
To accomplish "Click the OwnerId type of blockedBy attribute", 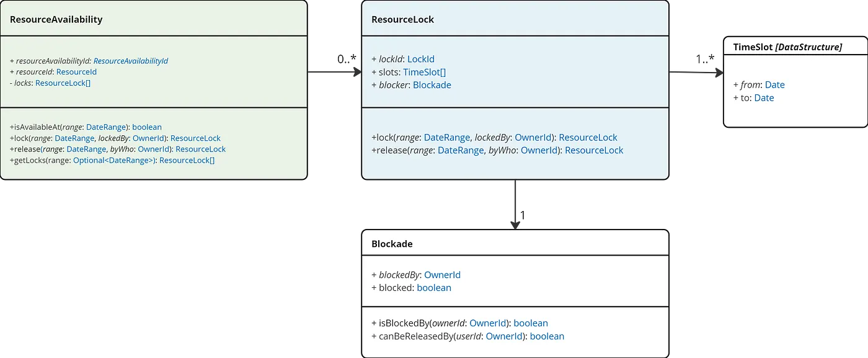I will point(442,275).
